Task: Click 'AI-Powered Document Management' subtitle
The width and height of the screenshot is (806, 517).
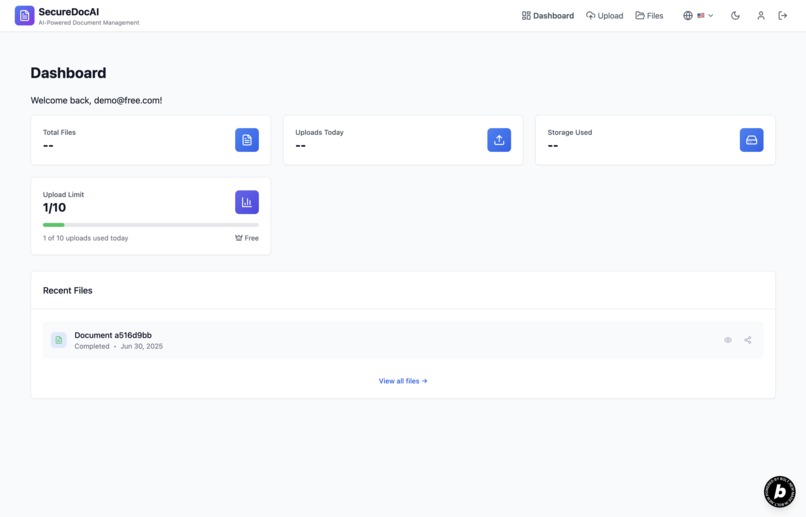Action: 89,23
